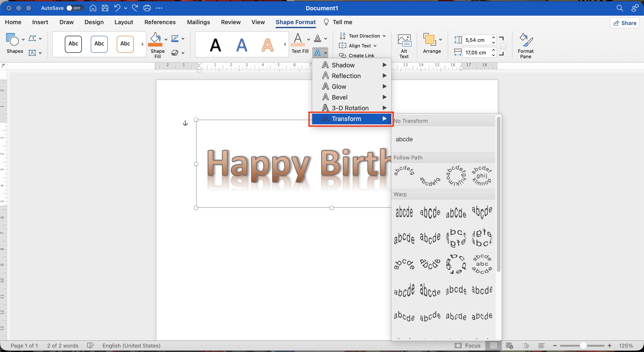Expand the Text Direction dropdown
644x352 pixels.
pos(384,36)
